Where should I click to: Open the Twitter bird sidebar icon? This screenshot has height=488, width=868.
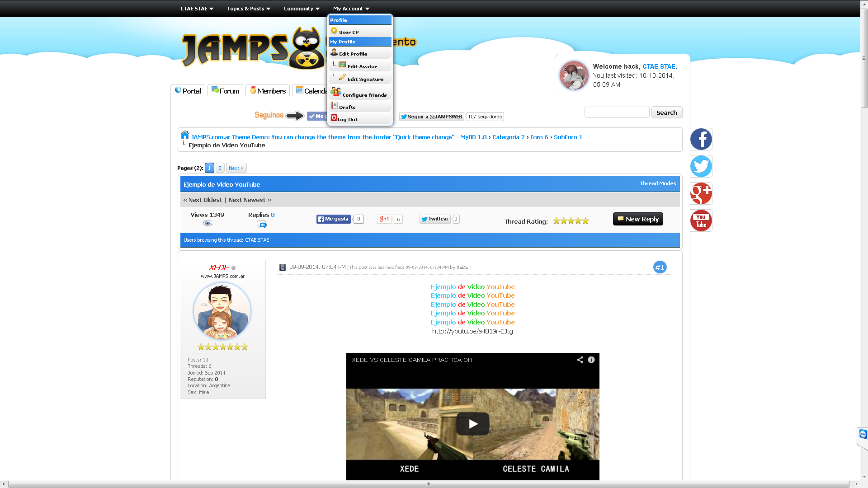701,166
